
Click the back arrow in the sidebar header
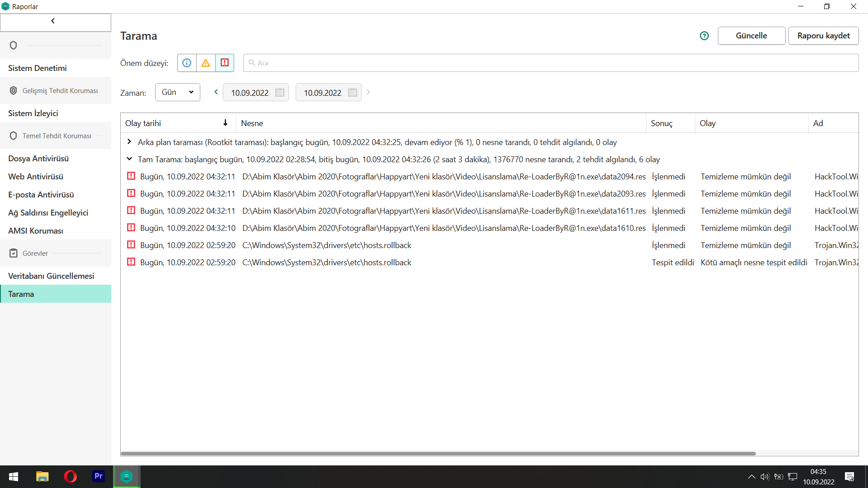(x=53, y=21)
